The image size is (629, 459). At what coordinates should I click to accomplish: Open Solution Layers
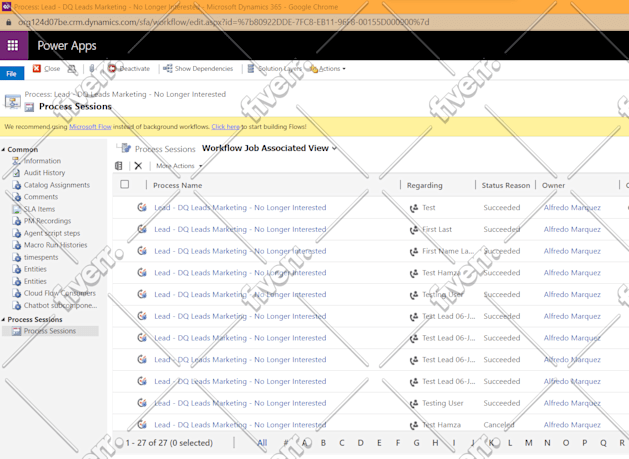coord(274,69)
